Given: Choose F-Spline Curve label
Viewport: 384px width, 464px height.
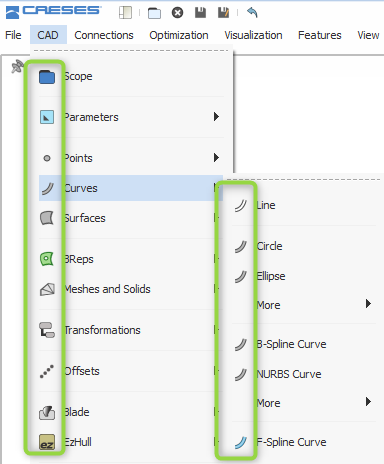Looking at the screenshot, I should [x=291, y=442].
